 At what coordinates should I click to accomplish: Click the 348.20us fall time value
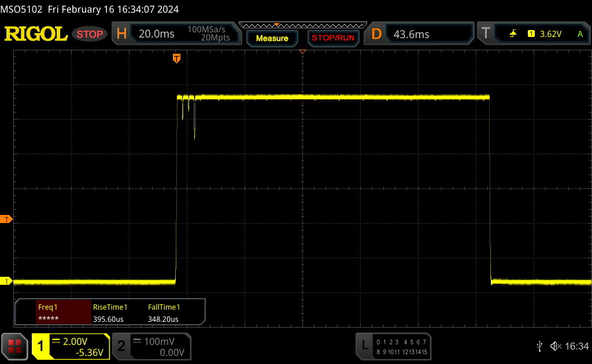coord(163,319)
